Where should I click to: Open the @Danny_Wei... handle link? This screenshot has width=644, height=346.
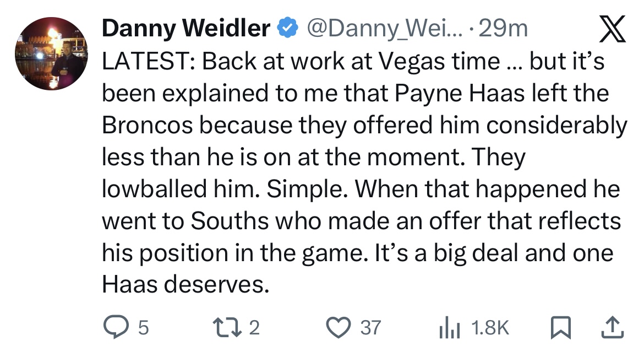(x=384, y=29)
